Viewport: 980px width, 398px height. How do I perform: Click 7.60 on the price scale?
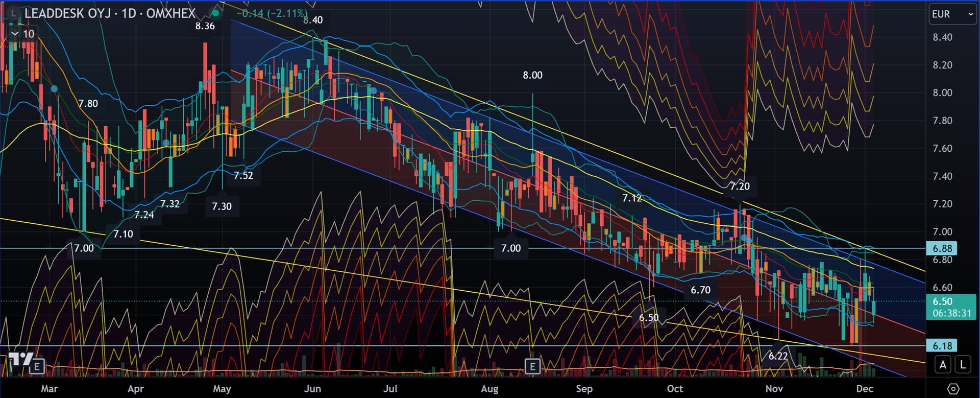pos(942,149)
